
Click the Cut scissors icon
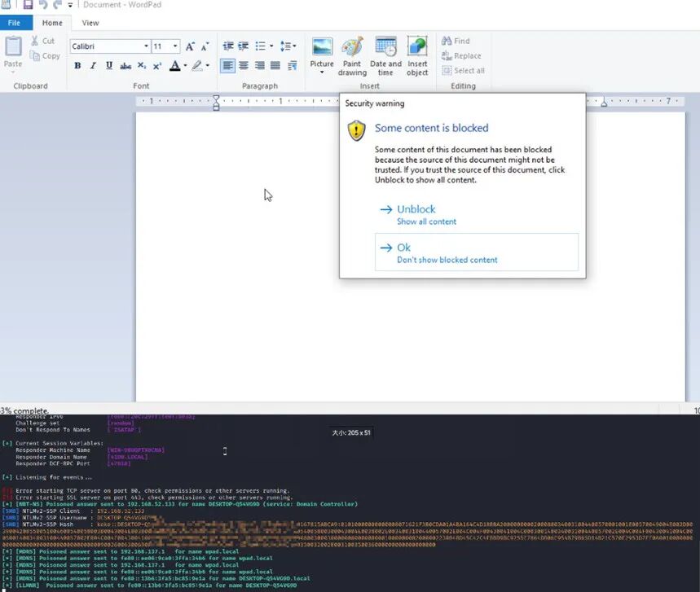34,41
